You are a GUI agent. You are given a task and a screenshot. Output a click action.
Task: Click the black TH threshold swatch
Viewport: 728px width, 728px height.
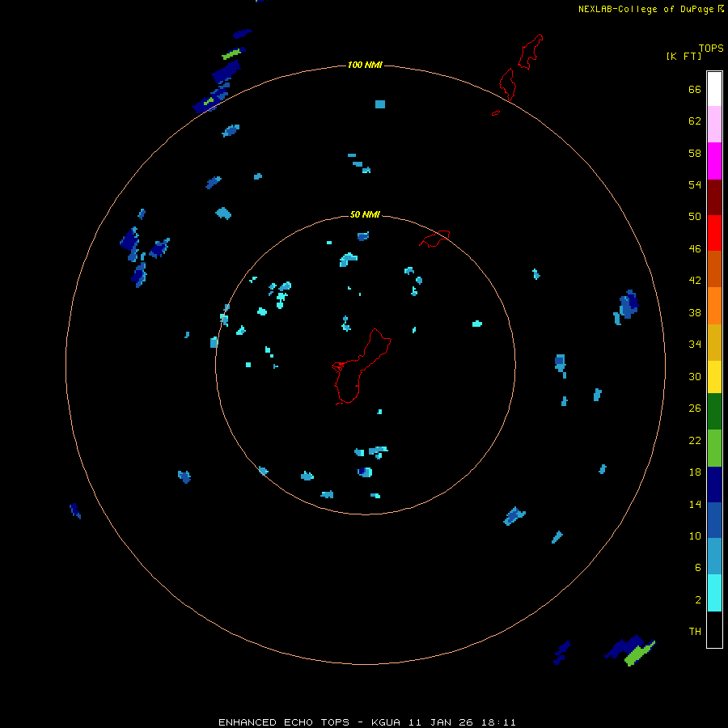(714, 629)
